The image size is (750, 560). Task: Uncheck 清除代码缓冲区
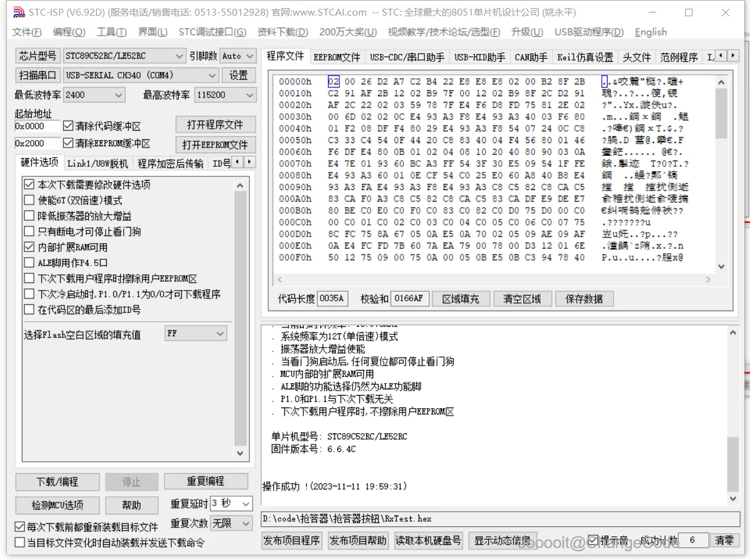[67, 125]
